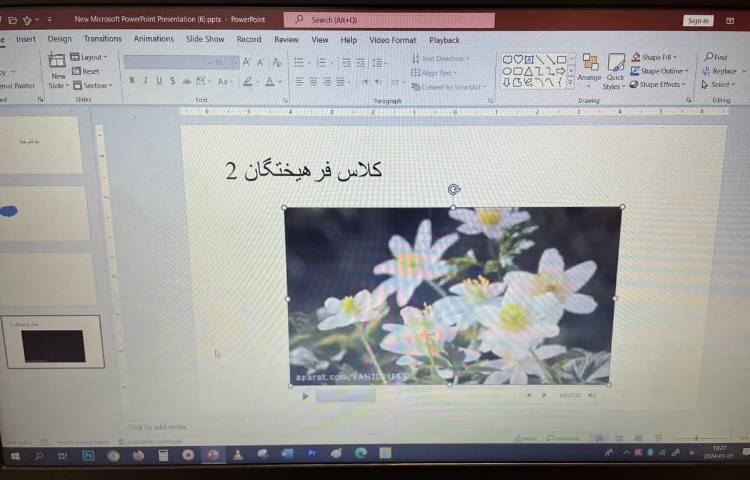Toggle Strikethrough formatting
Screen dimensions: 750x480
pyautogui.click(x=187, y=82)
